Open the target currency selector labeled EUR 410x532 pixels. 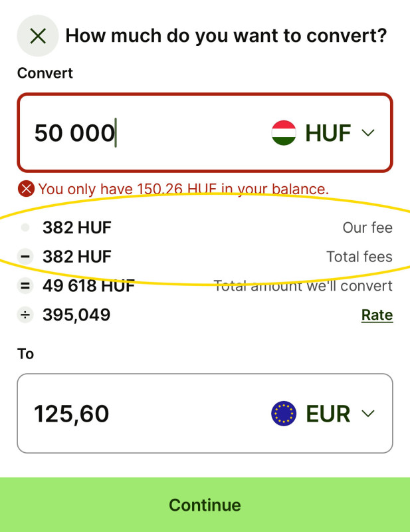tap(328, 414)
